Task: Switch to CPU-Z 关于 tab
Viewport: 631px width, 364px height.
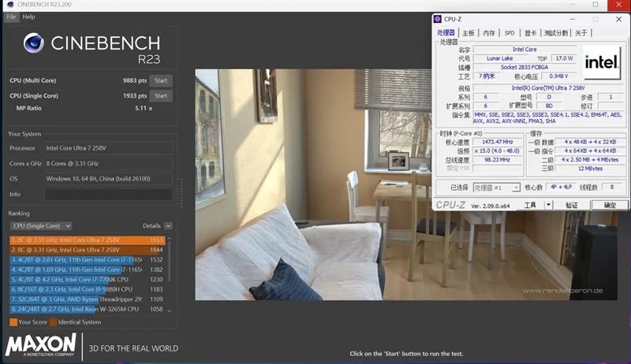Action: point(581,33)
